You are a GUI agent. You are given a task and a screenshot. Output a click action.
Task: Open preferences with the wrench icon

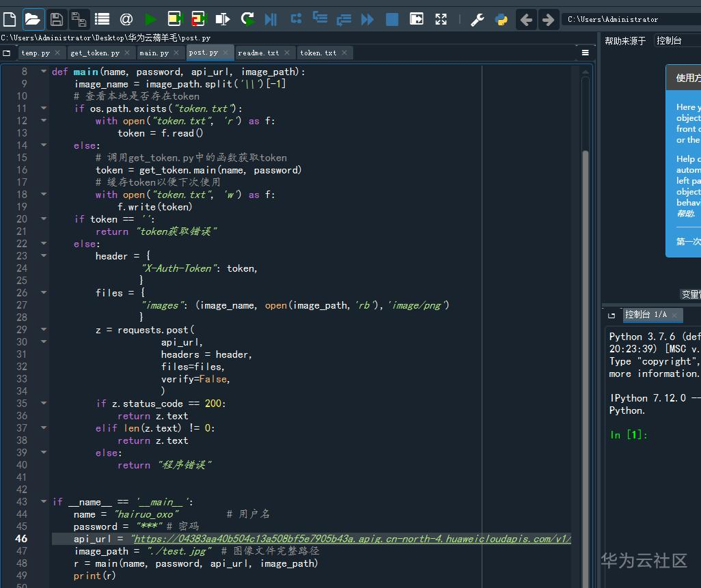click(478, 19)
